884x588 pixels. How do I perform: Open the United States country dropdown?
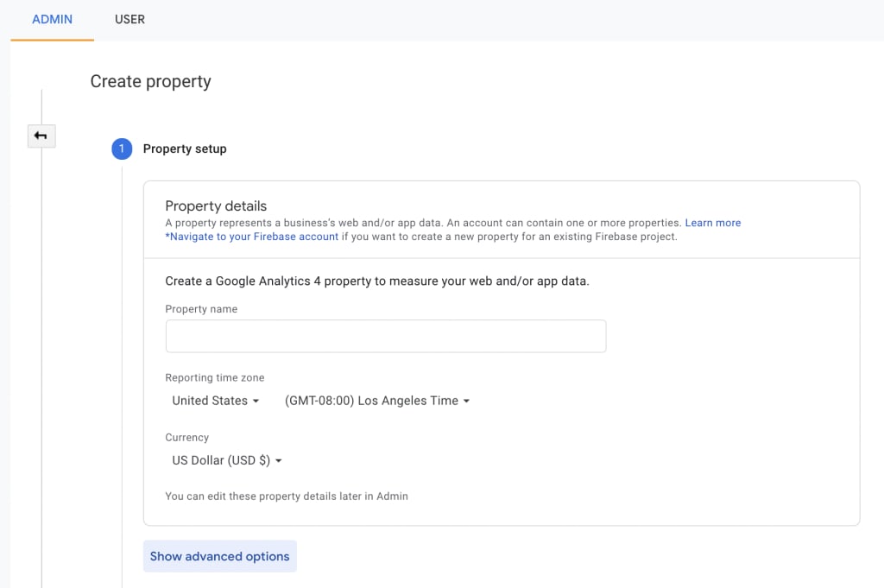(215, 401)
